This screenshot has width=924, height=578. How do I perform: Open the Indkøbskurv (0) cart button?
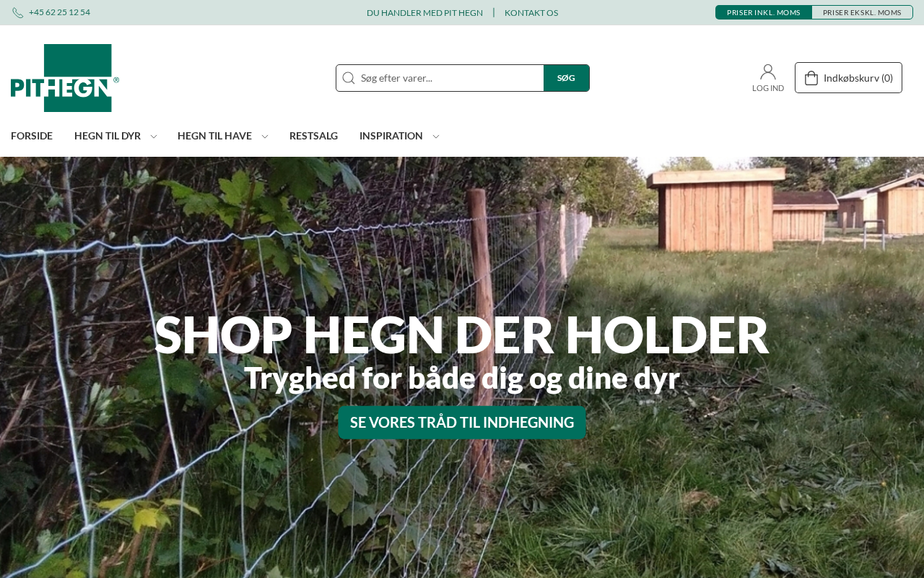click(848, 78)
